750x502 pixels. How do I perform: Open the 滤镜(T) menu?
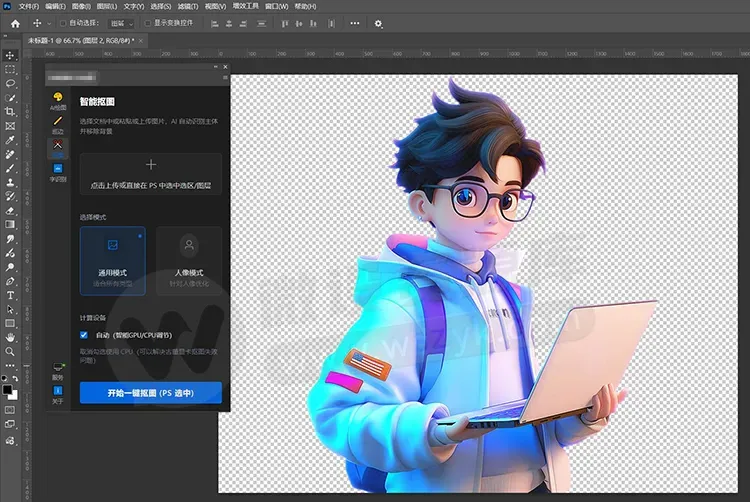tap(188, 6)
